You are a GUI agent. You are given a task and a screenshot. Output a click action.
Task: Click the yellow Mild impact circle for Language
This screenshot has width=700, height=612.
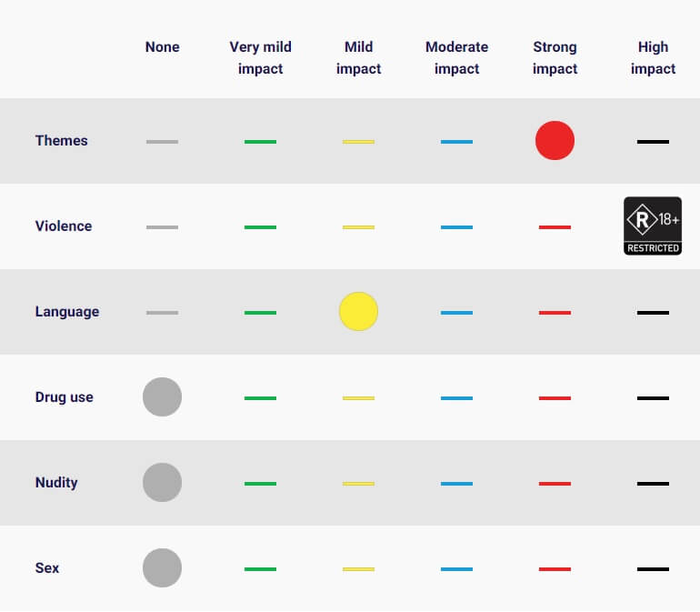click(x=358, y=312)
